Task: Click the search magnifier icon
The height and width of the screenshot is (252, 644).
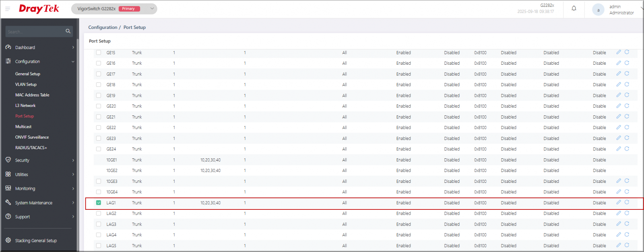Action: pyautogui.click(x=68, y=31)
